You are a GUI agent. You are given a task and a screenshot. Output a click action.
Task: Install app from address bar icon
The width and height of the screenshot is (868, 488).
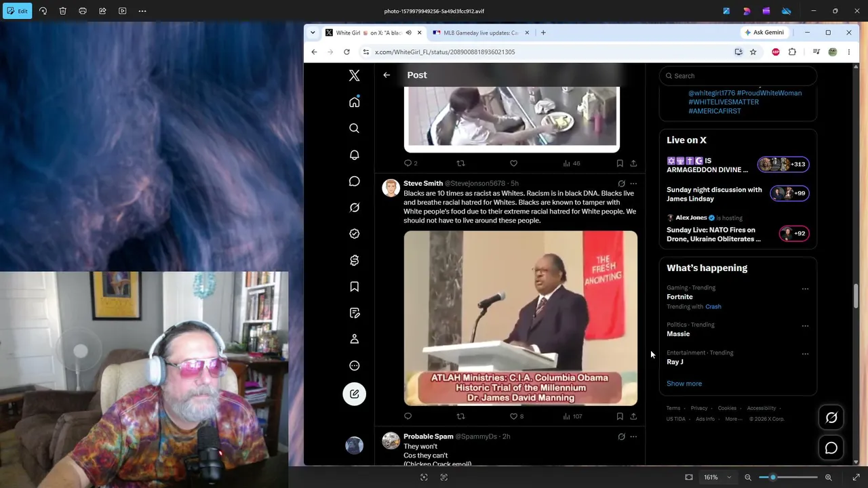[738, 52]
